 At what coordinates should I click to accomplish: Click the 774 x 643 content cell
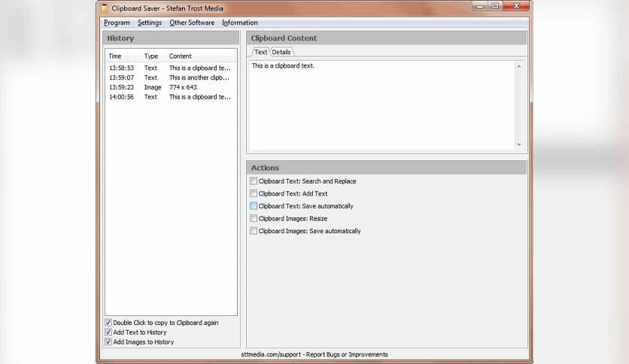(183, 87)
